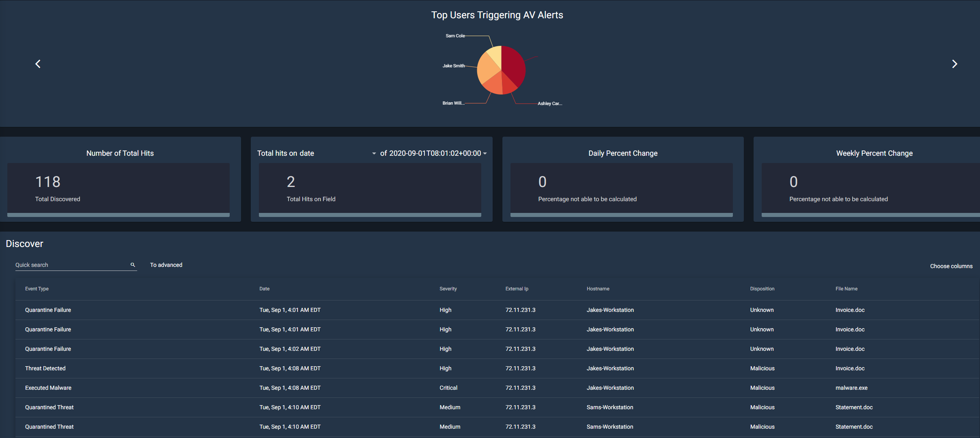
Task: Sort table by Disposition column header
Action: pyautogui.click(x=762, y=289)
